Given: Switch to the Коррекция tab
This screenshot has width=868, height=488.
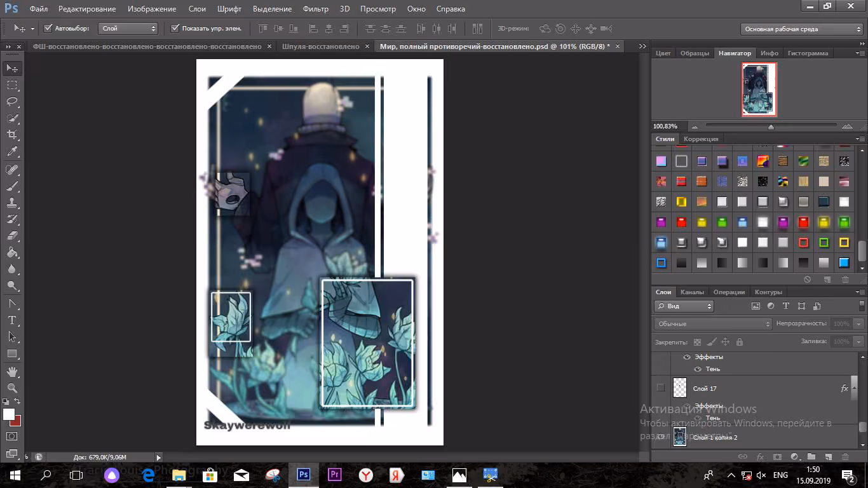Looking at the screenshot, I should click(x=701, y=139).
